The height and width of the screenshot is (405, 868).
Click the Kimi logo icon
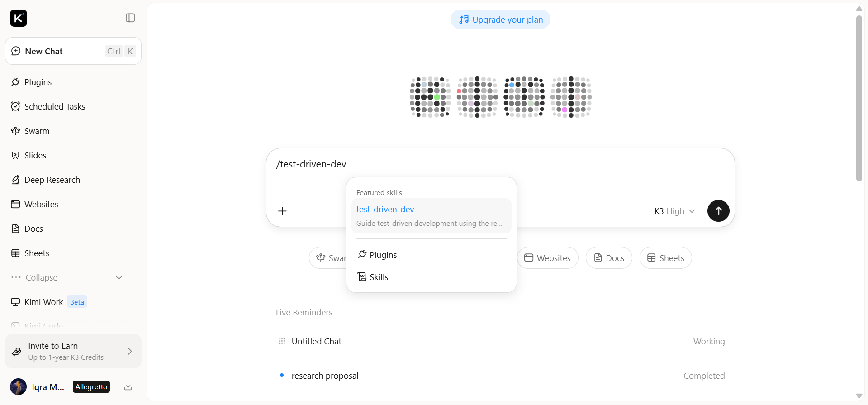(19, 18)
